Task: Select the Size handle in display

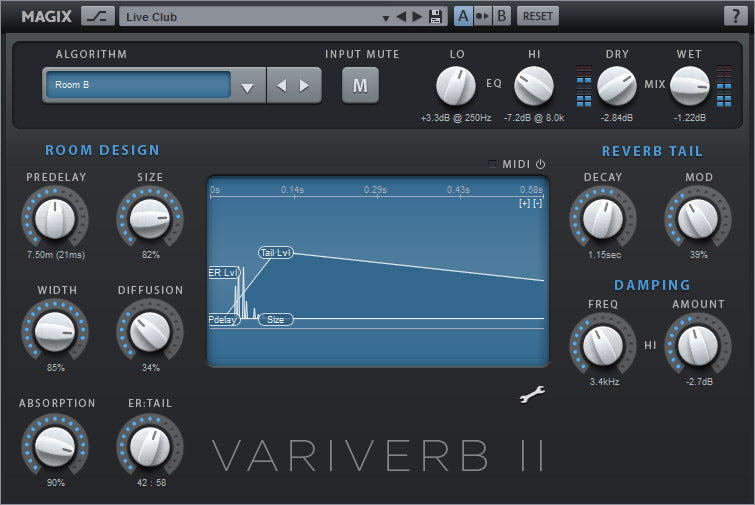Action: click(x=276, y=320)
